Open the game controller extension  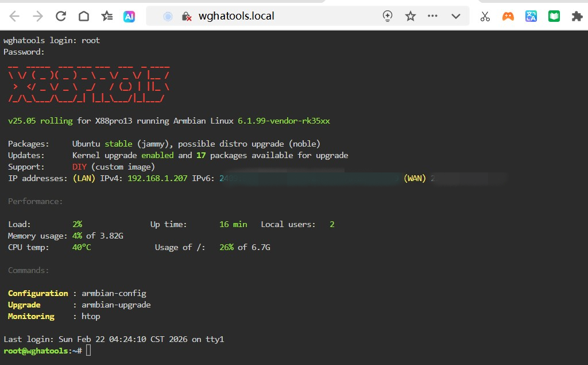[508, 16]
